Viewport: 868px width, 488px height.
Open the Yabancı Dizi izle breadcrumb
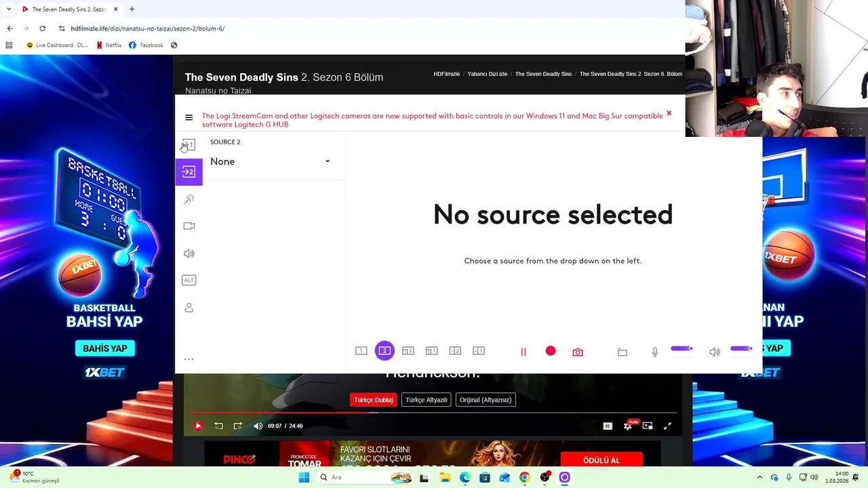[488, 74]
